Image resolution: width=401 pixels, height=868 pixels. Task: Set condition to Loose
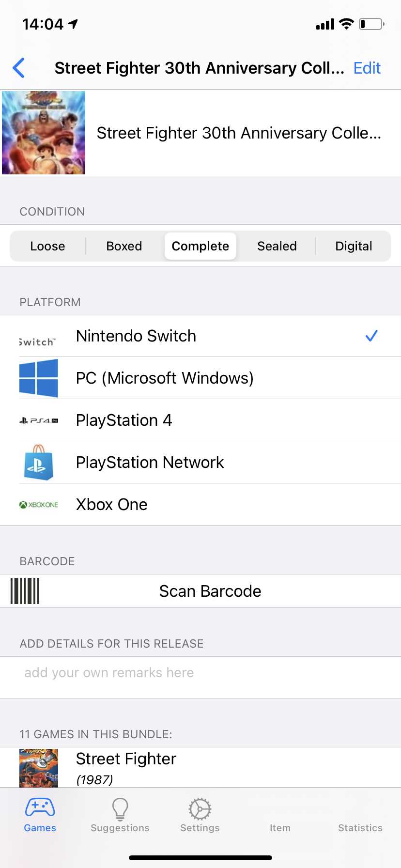point(47,246)
